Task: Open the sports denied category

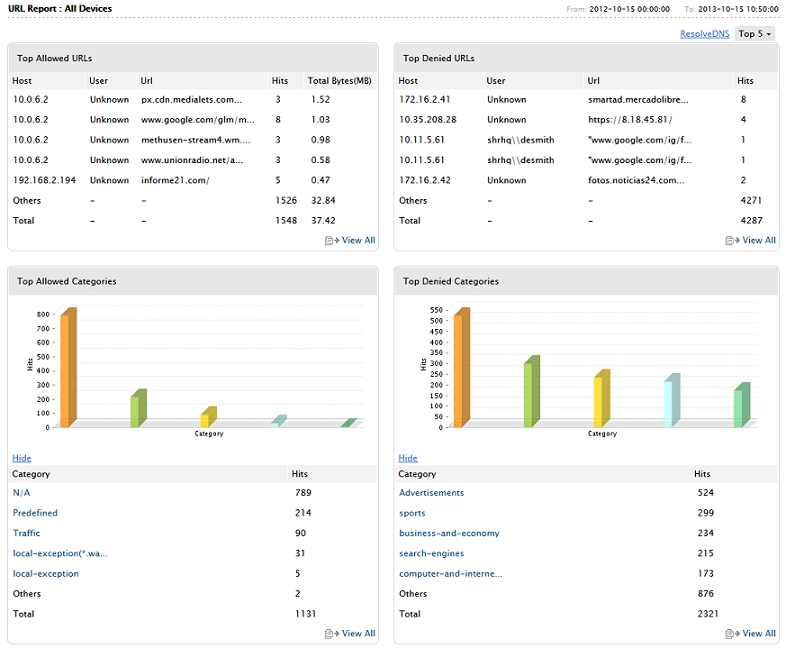Action: point(412,513)
